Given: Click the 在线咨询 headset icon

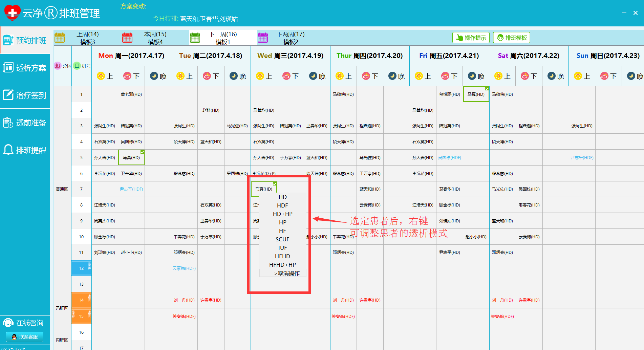Looking at the screenshot, I should coord(8,323).
